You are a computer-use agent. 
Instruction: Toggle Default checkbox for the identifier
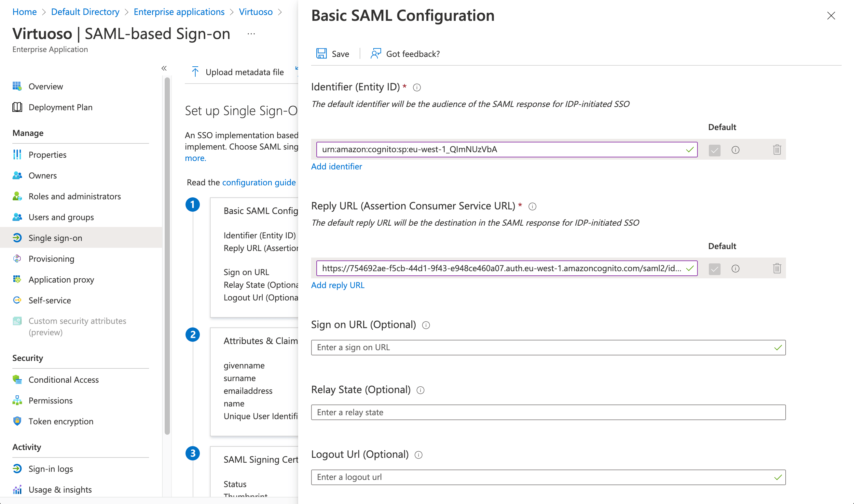714,150
